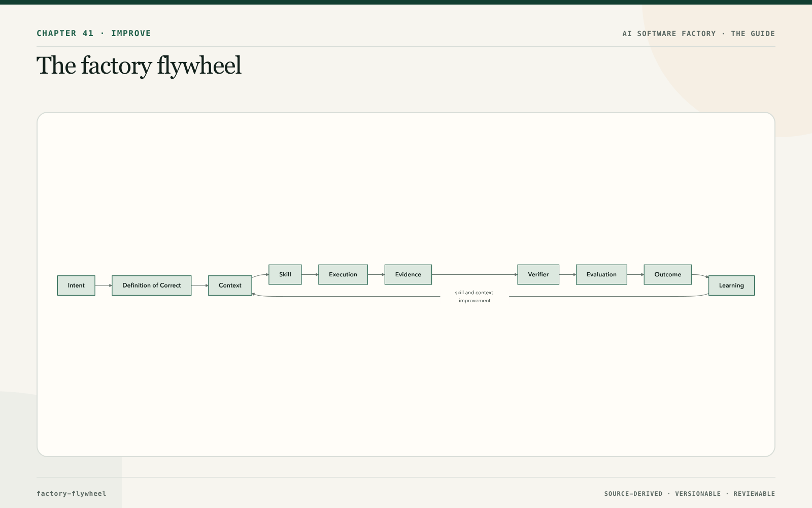The height and width of the screenshot is (508, 812).
Task: Click the 'factory-flywheel' footer label
Action: pyautogui.click(x=72, y=494)
